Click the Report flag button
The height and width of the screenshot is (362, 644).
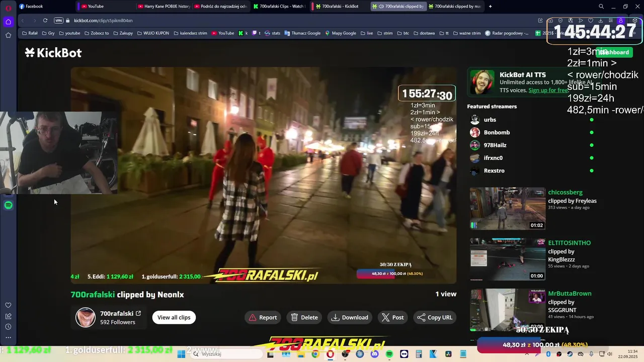pyautogui.click(x=263, y=317)
